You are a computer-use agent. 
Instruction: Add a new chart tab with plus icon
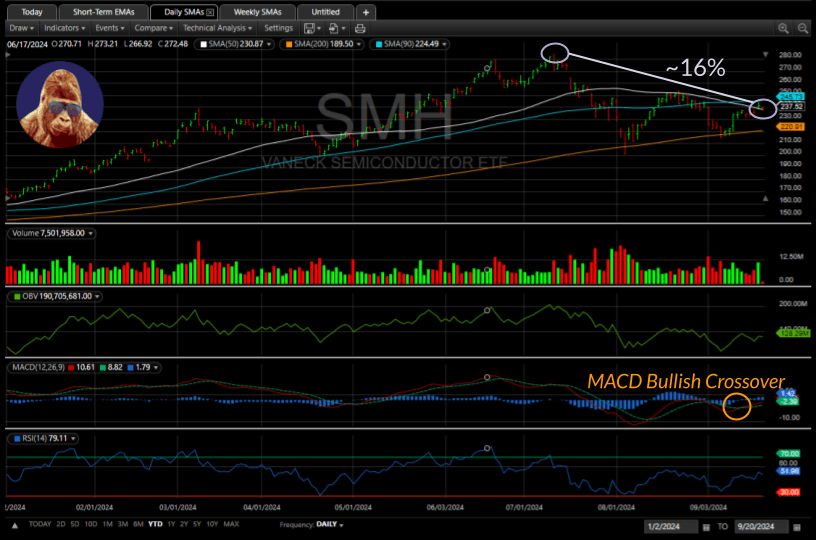365,12
